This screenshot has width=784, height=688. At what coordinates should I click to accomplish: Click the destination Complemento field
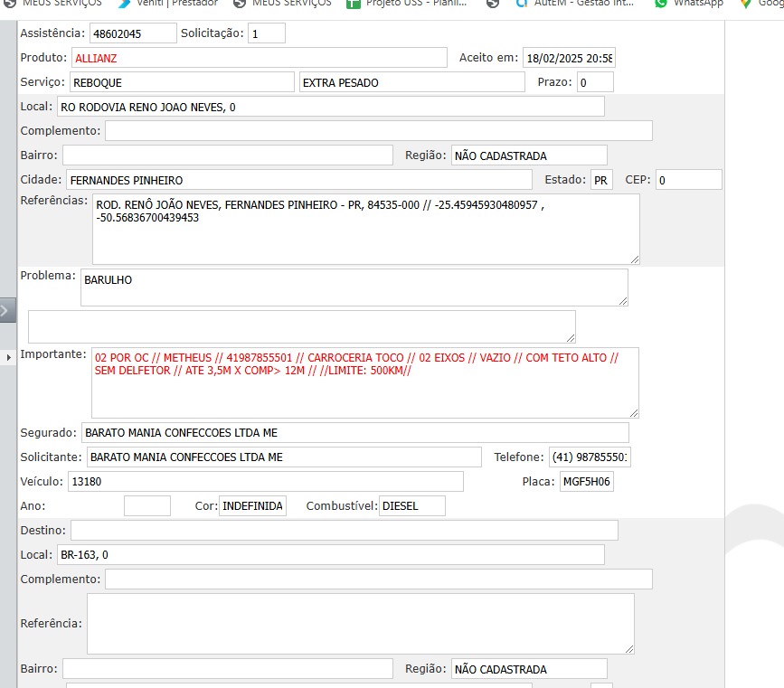379,580
